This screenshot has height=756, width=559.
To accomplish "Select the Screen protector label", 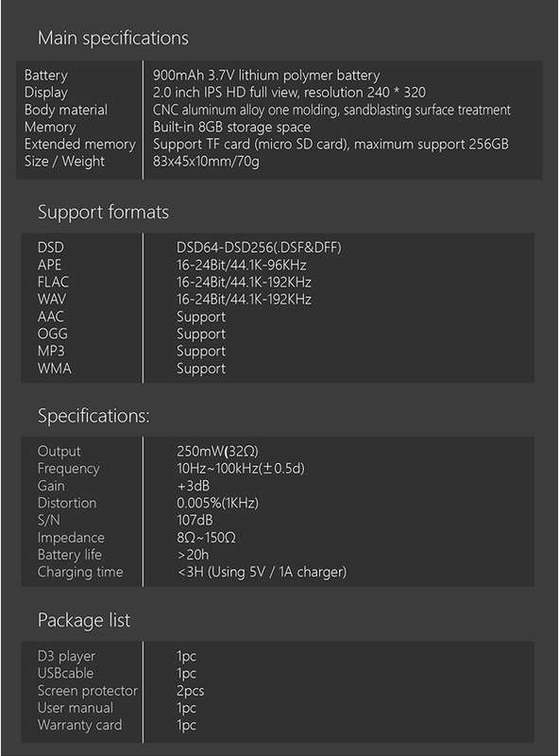I will tap(87, 691).
